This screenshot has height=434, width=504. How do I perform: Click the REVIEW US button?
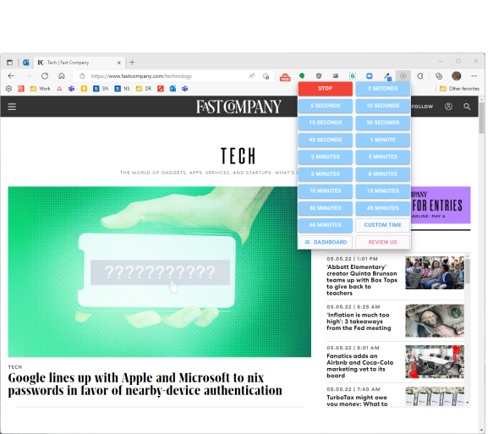pyautogui.click(x=383, y=242)
